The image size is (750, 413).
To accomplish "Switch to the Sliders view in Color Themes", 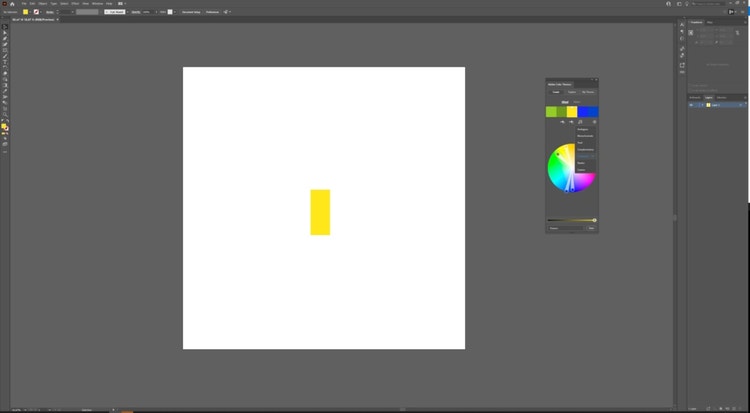I will (x=576, y=102).
